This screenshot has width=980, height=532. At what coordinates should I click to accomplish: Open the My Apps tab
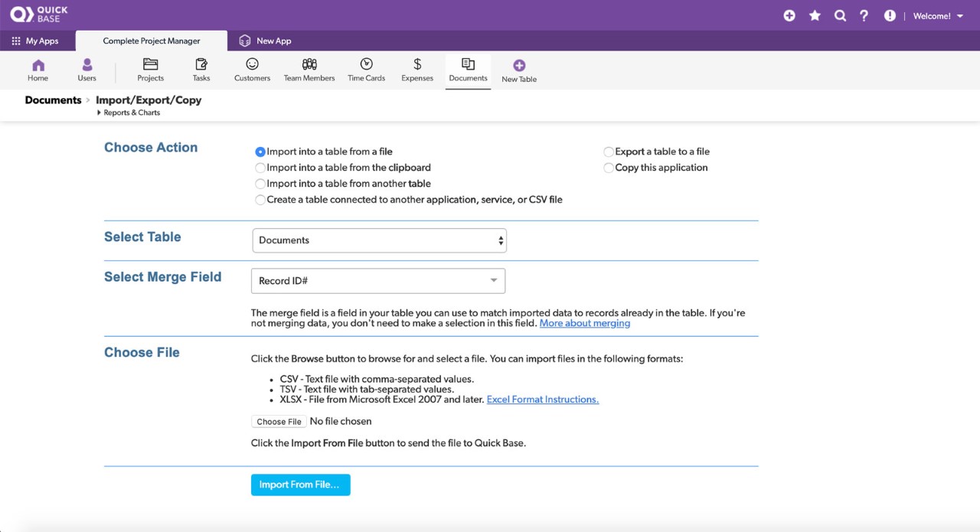point(34,41)
